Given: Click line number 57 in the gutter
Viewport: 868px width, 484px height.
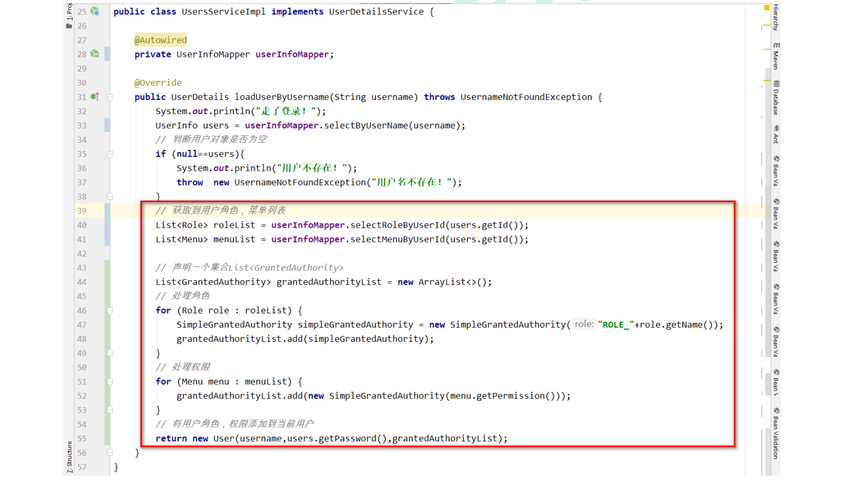Looking at the screenshot, I should click(82, 467).
